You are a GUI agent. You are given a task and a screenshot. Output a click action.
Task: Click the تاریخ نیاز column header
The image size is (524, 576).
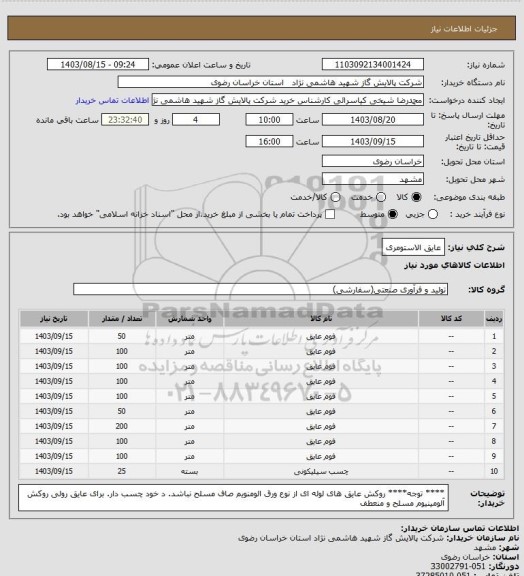pos(54,319)
